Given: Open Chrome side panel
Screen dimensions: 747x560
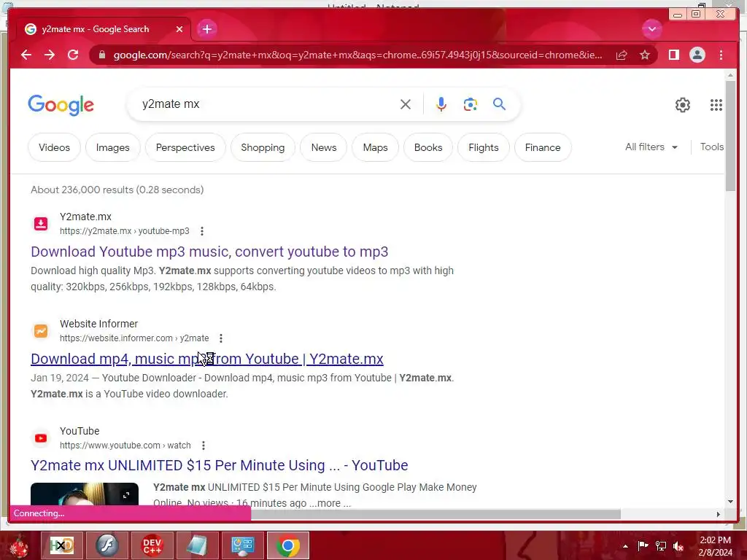Looking at the screenshot, I should pos(673,55).
